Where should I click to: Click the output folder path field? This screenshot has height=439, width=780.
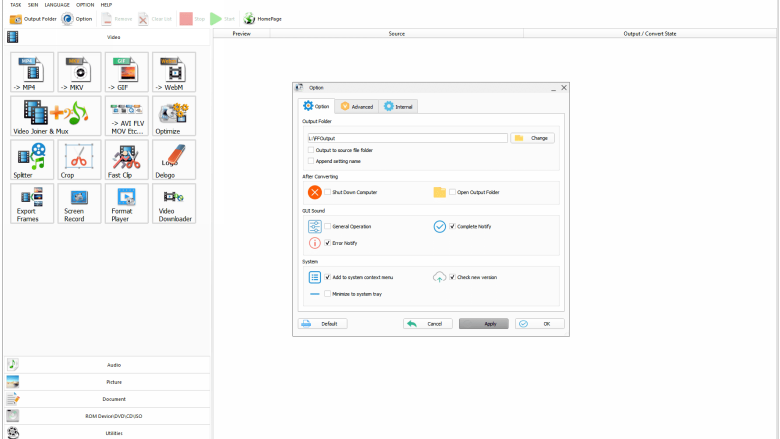click(407, 138)
